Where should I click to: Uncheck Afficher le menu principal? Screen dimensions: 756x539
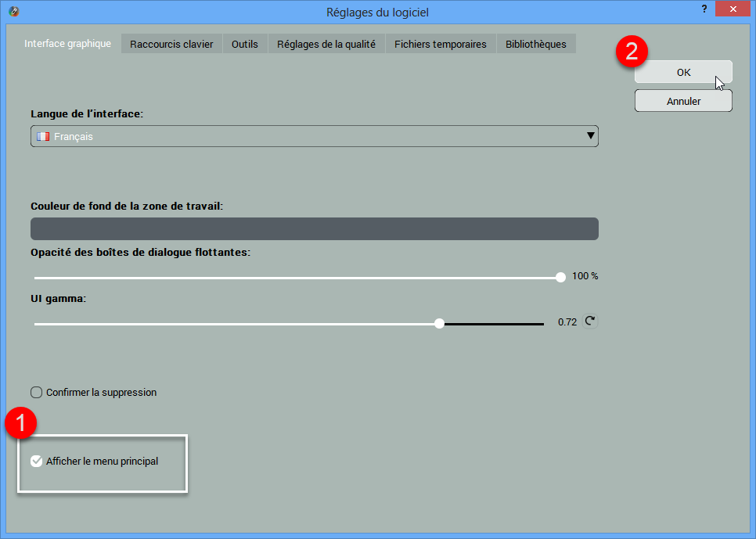[x=36, y=462]
